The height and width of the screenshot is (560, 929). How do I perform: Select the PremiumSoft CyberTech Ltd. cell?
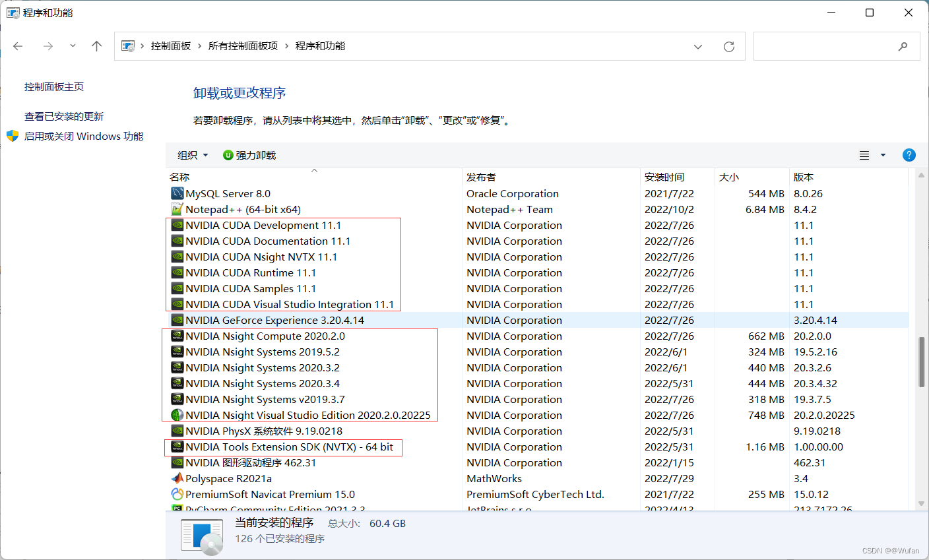pos(535,494)
